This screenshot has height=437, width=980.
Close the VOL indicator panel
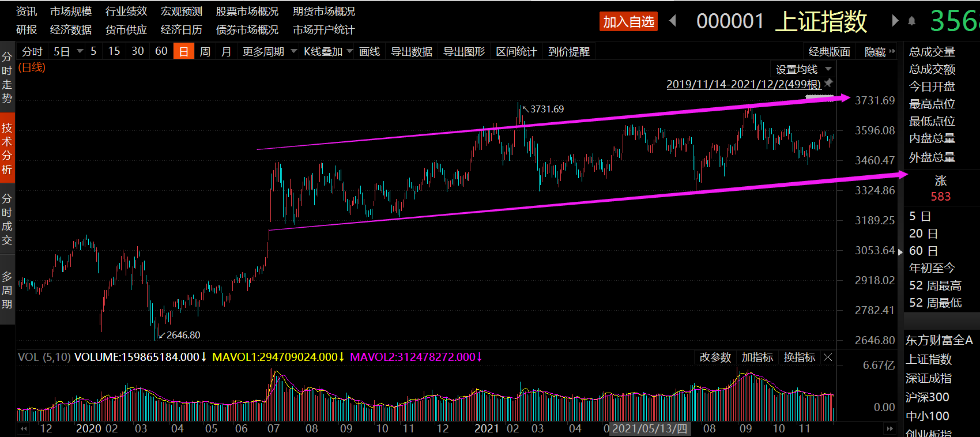pos(828,357)
